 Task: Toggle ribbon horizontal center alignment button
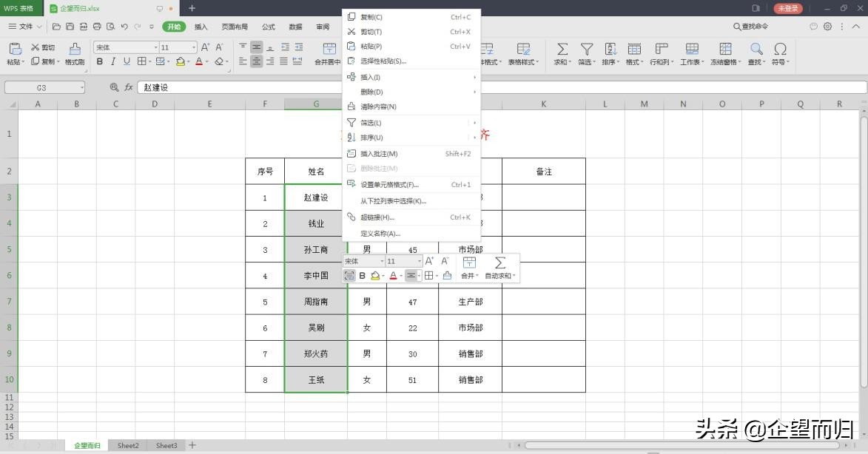pos(256,61)
